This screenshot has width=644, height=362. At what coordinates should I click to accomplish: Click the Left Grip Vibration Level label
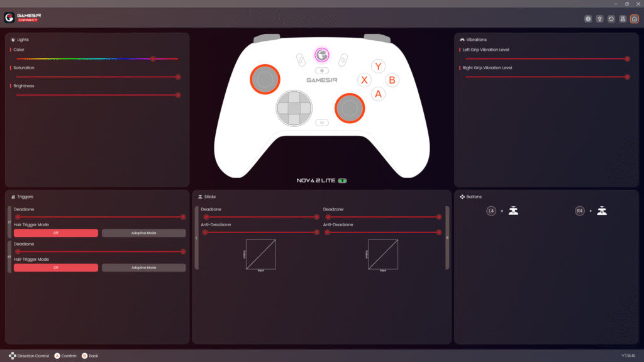[x=486, y=50]
